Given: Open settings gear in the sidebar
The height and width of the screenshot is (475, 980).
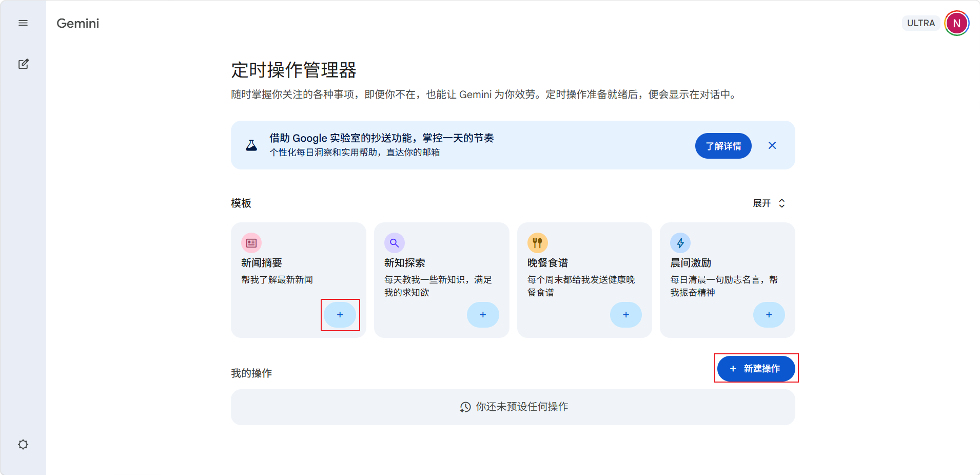Looking at the screenshot, I should pos(23,444).
